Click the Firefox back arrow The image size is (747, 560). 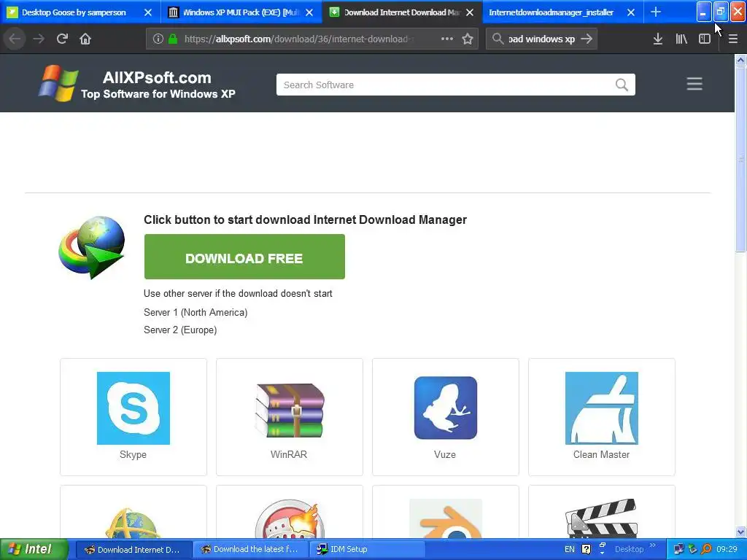tap(15, 39)
